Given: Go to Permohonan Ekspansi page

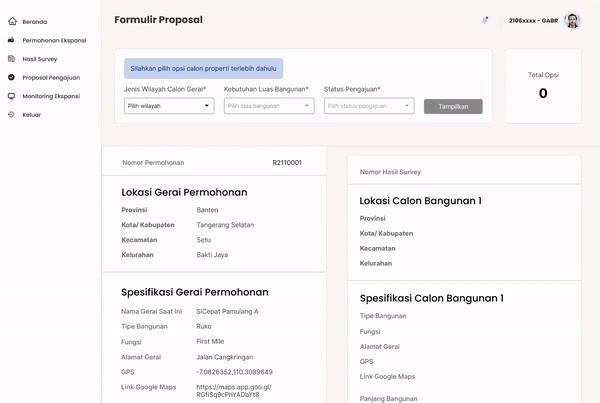Looking at the screenshot, I should pos(54,40).
